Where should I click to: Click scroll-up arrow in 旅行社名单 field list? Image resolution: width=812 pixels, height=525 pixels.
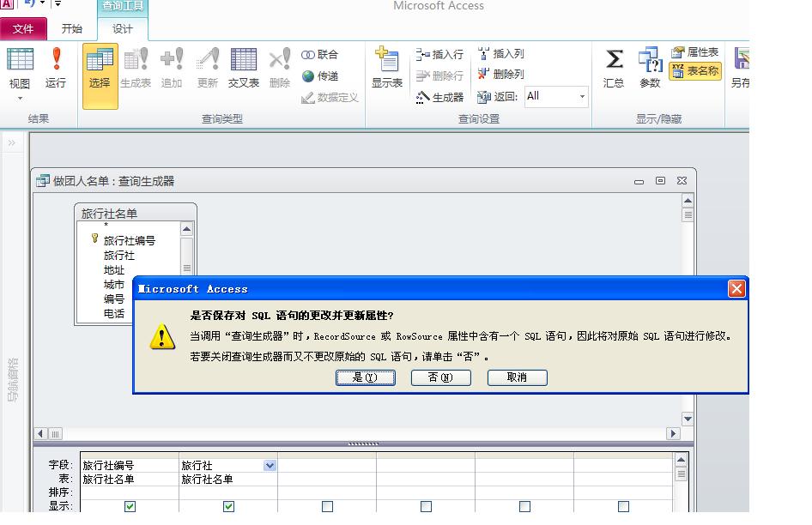point(186,228)
